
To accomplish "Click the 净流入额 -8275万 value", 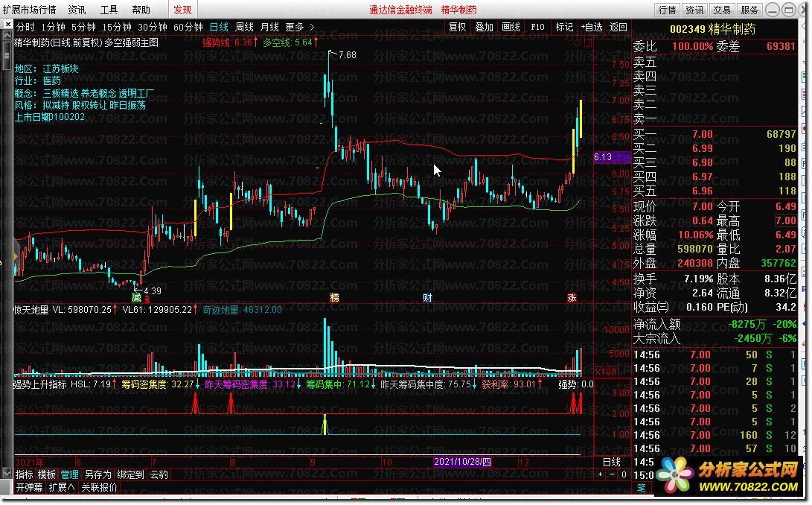I will pyautogui.click(x=747, y=325).
